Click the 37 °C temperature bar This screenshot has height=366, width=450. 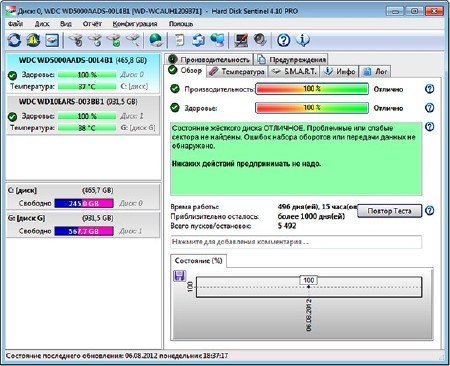87,87
